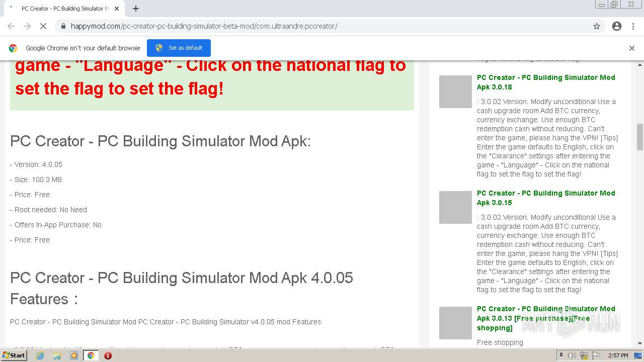Click the scrollbar down arrow

(x=640, y=343)
